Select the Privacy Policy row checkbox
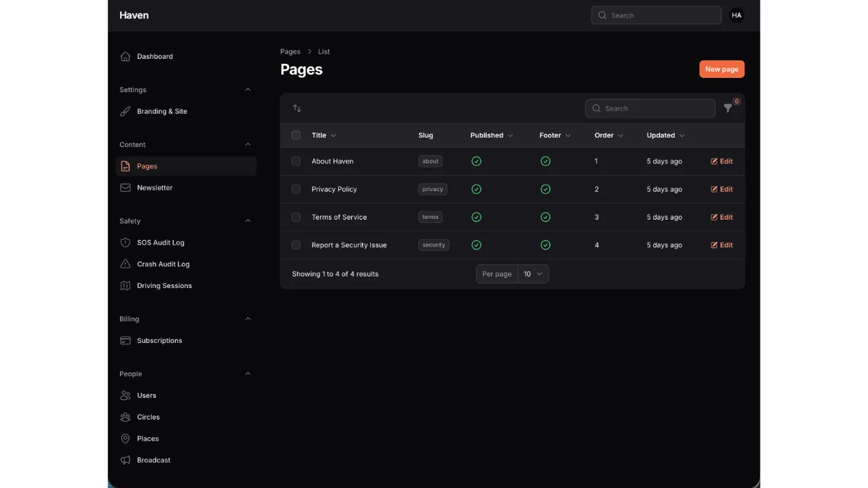This screenshot has width=868, height=488. point(296,189)
